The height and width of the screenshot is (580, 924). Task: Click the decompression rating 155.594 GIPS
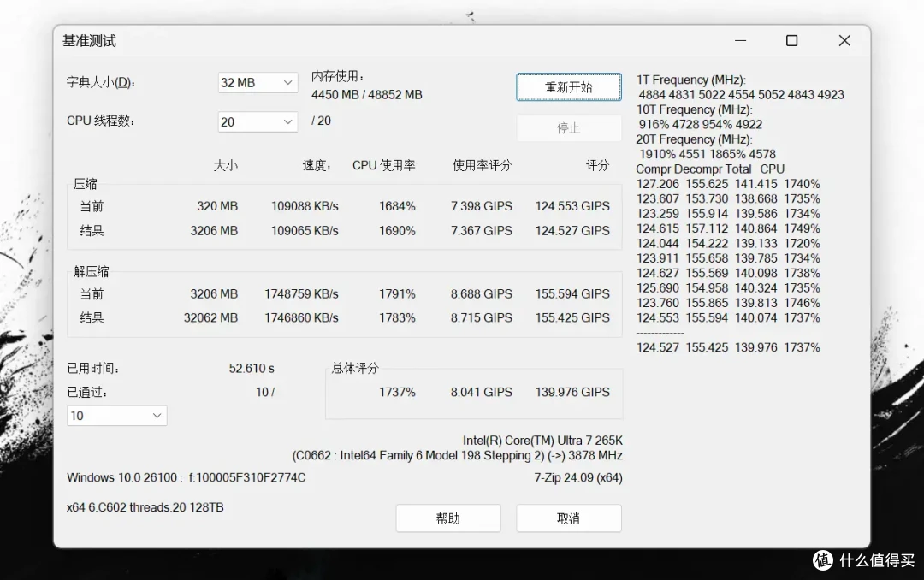tap(572, 294)
